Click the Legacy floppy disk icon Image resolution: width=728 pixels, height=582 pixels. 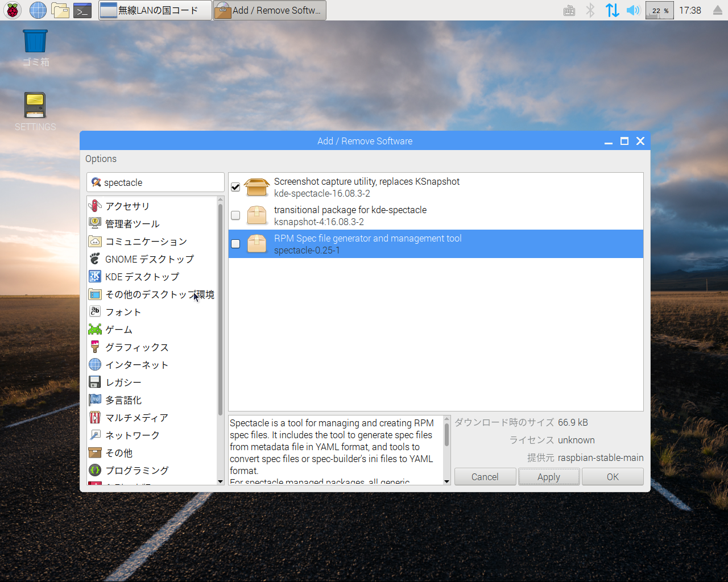[95, 383]
